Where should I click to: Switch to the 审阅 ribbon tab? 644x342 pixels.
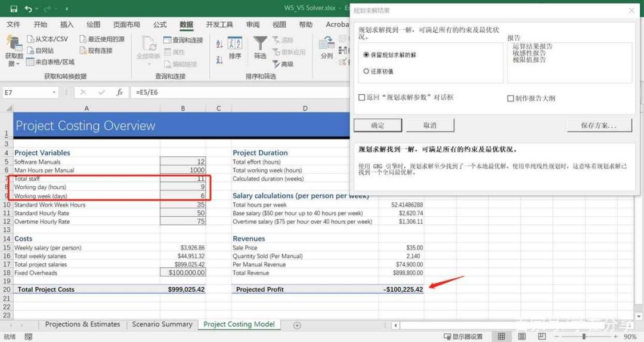coord(253,24)
